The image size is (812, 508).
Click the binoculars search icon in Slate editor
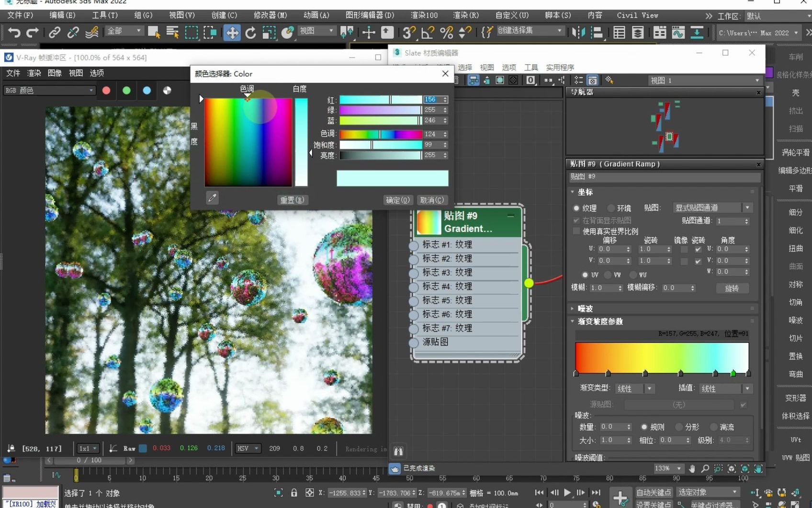click(398, 451)
